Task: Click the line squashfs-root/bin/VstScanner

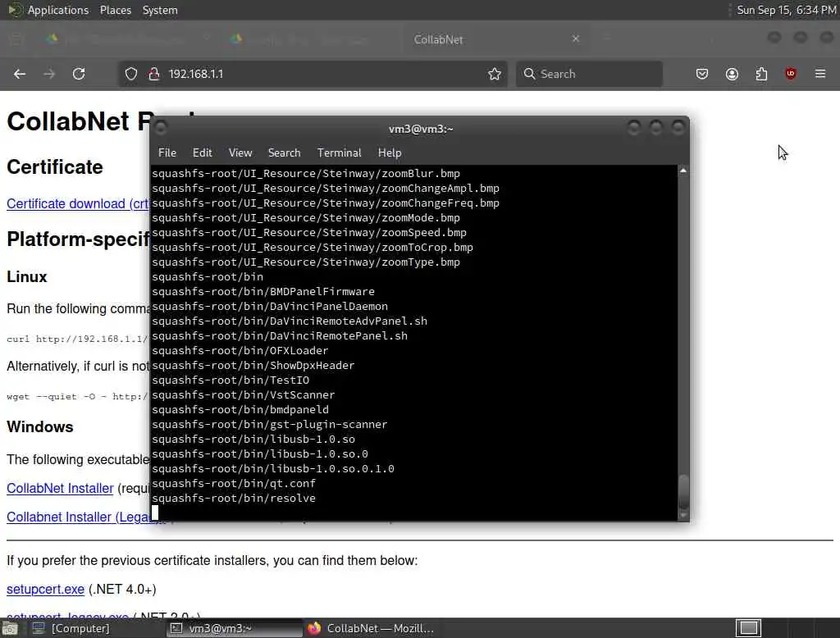Action: pyautogui.click(x=243, y=394)
